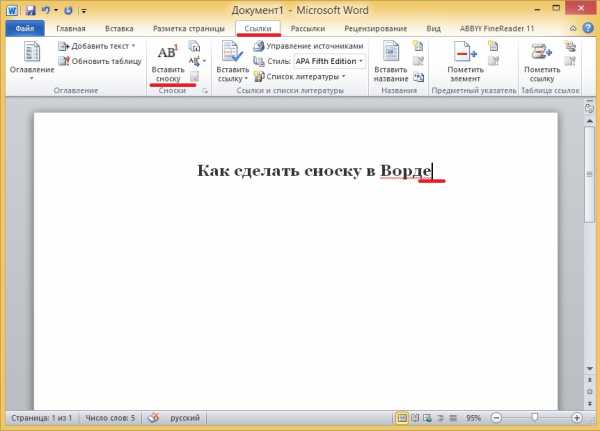The height and width of the screenshot is (431, 600).
Task: Click Добавить текст dropdown button
Action: click(x=97, y=46)
